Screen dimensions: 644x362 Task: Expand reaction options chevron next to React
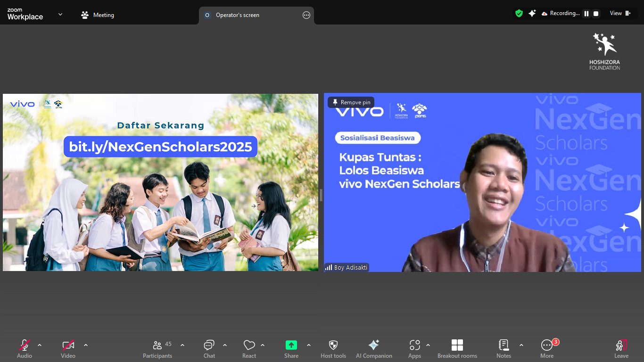point(263,345)
